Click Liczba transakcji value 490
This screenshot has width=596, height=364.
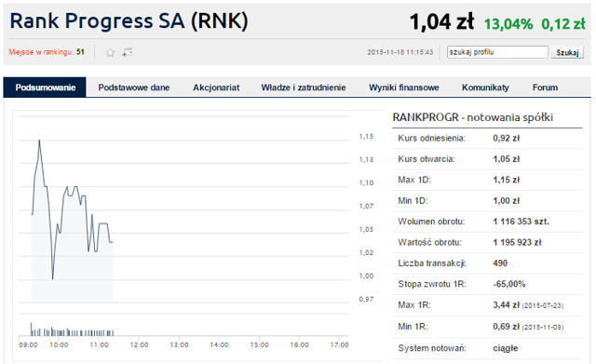pyautogui.click(x=500, y=263)
